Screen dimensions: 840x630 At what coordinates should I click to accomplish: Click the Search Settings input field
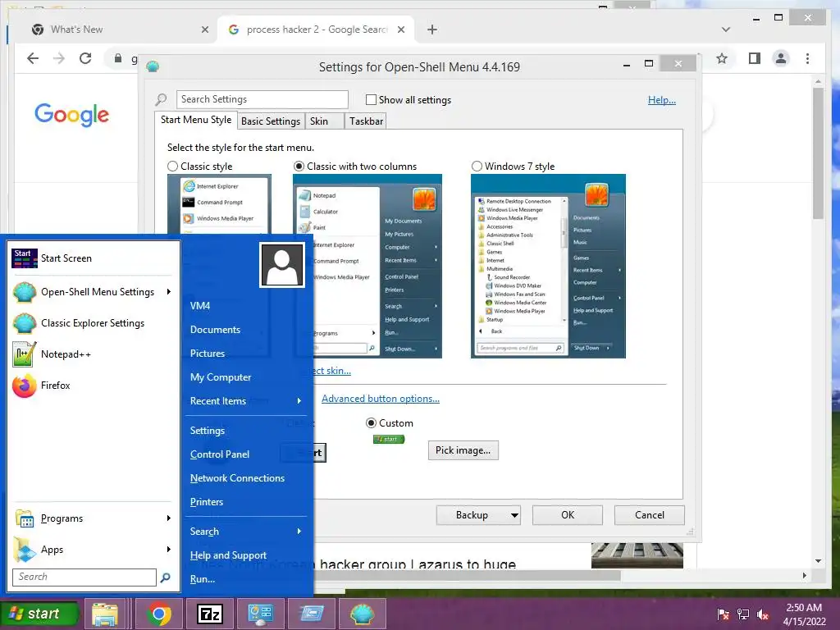(x=262, y=99)
